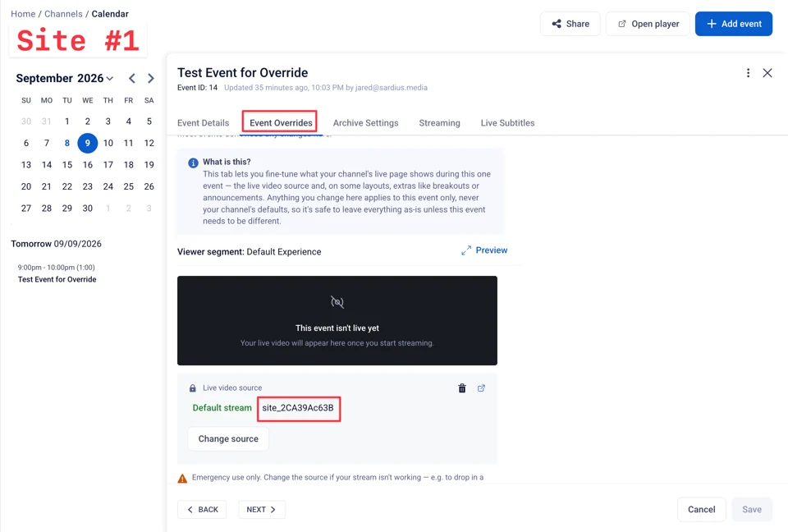Open the expanded Preview link

tap(484, 250)
